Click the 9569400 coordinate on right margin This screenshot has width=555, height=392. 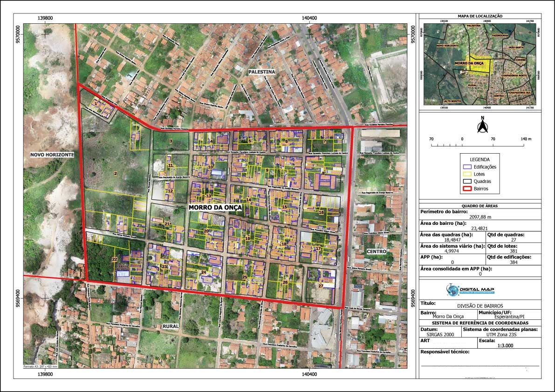[413, 299]
